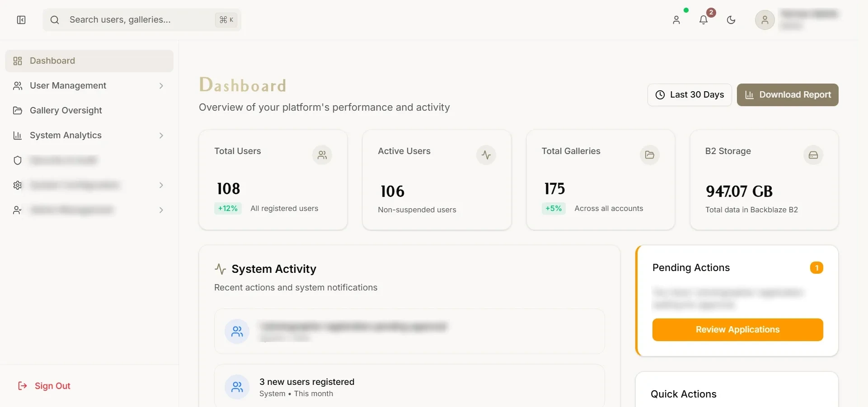The height and width of the screenshot is (407, 868).
Task: Click the Total Galleries folder icon
Action: (650, 155)
